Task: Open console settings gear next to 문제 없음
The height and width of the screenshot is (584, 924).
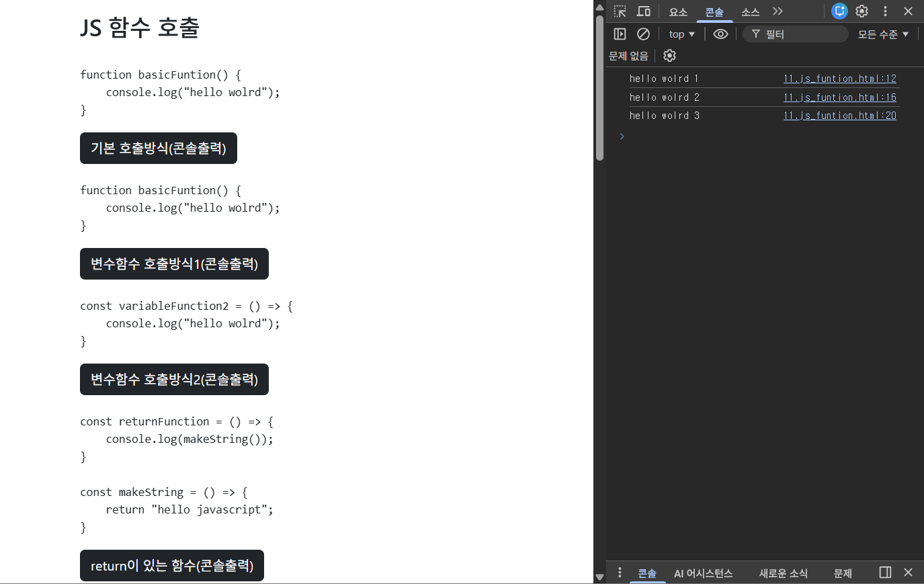Action: tap(669, 56)
